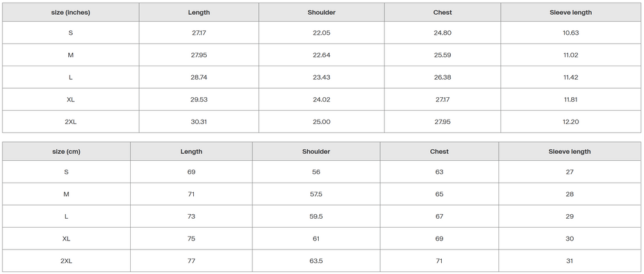Click the 24.80 chest measurement
This screenshot has height=274, width=644.
tap(442, 33)
